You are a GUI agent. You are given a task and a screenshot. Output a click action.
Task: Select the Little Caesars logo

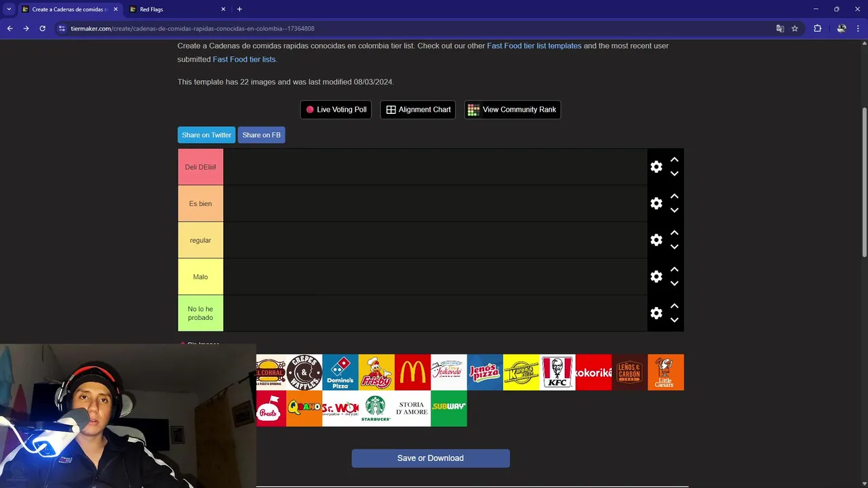[666, 372]
